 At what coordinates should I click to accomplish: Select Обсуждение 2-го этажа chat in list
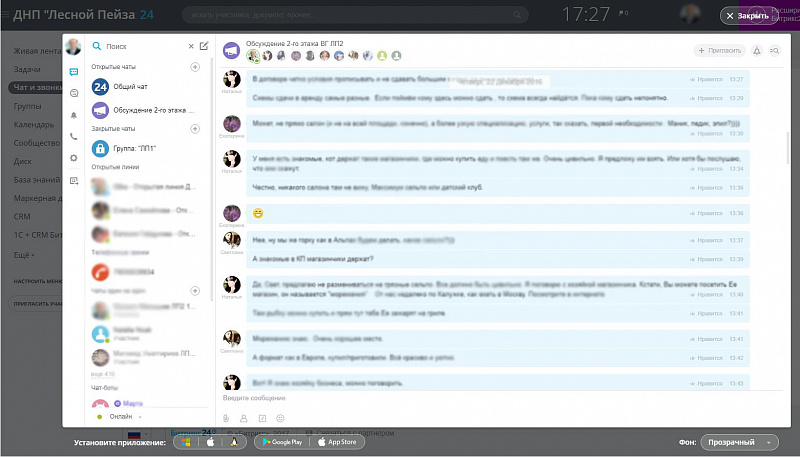149,110
